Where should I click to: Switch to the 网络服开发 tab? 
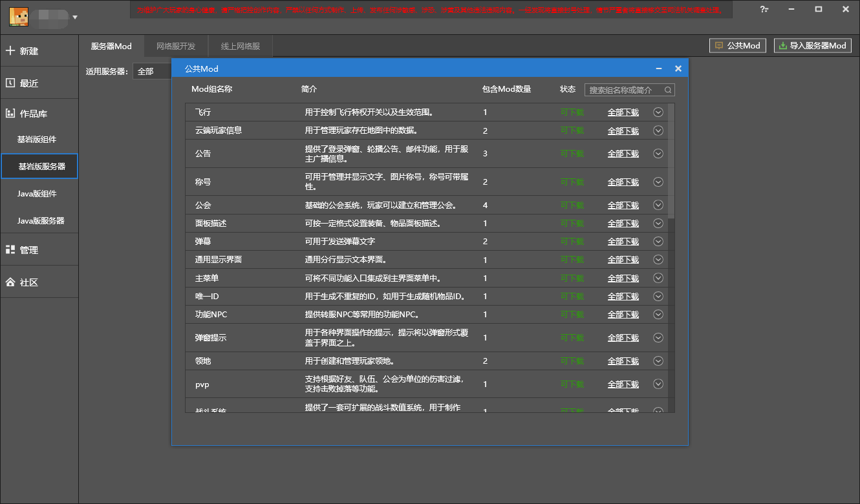(176, 47)
